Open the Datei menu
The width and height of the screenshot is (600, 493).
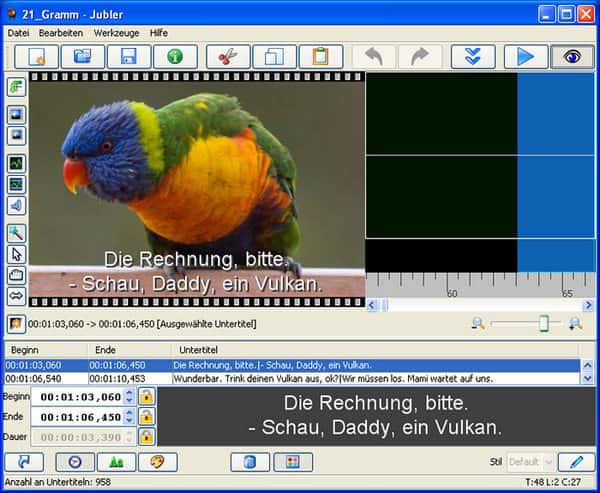tap(19, 33)
